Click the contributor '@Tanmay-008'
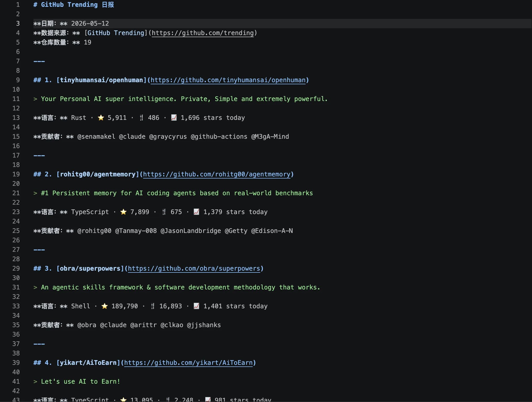532x402 pixels. pyautogui.click(x=136, y=231)
